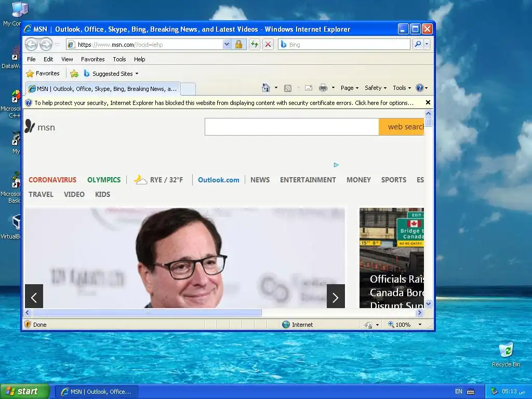
Task: Open the Help menu
Action: pos(139,59)
